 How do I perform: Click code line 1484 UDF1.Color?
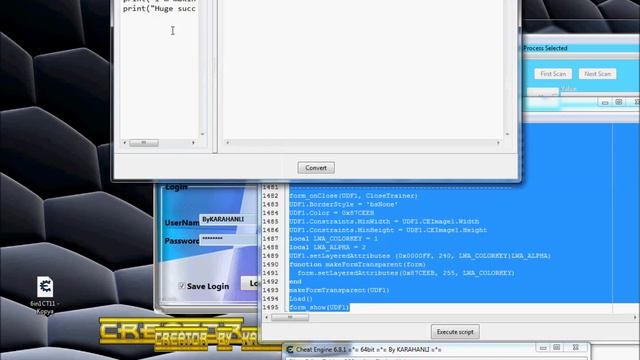point(332,213)
